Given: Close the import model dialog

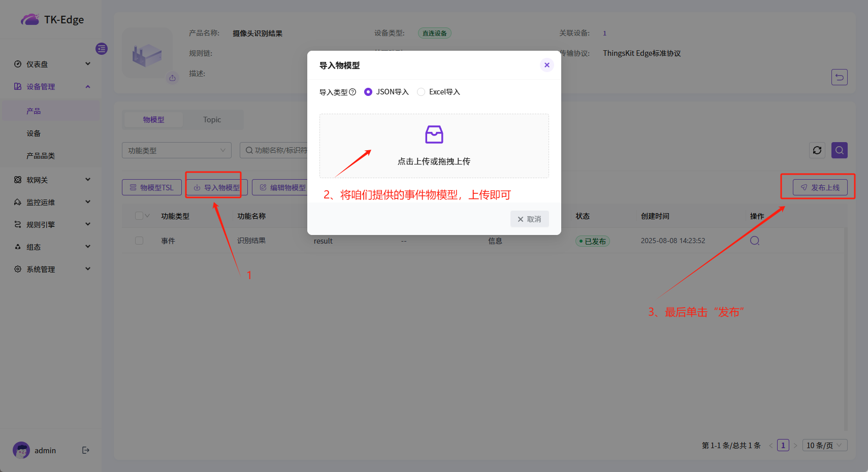Looking at the screenshot, I should [x=546, y=65].
